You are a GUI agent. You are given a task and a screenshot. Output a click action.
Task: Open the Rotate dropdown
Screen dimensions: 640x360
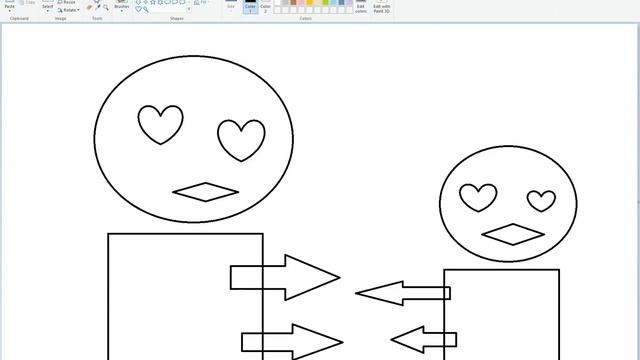(x=69, y=10)
